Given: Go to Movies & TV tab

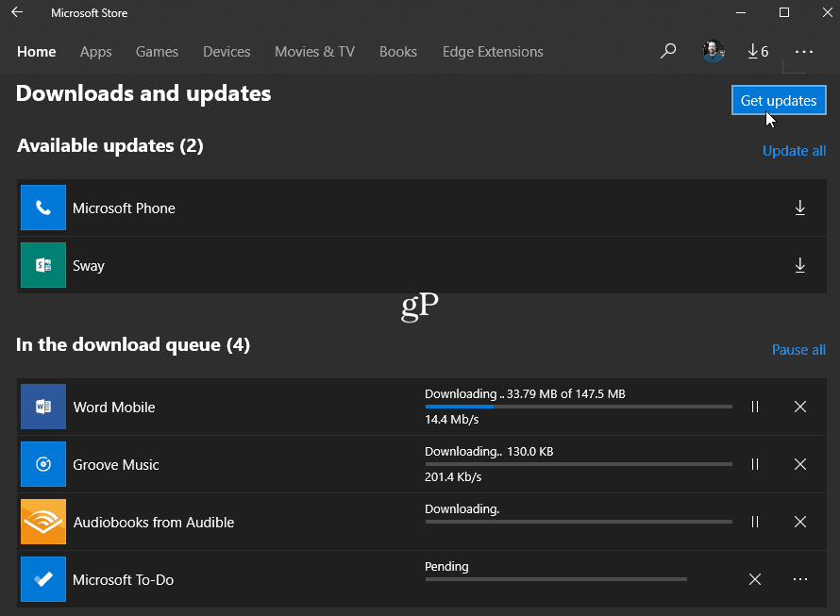Looking at the screenshot, I should tap(315, 52).
